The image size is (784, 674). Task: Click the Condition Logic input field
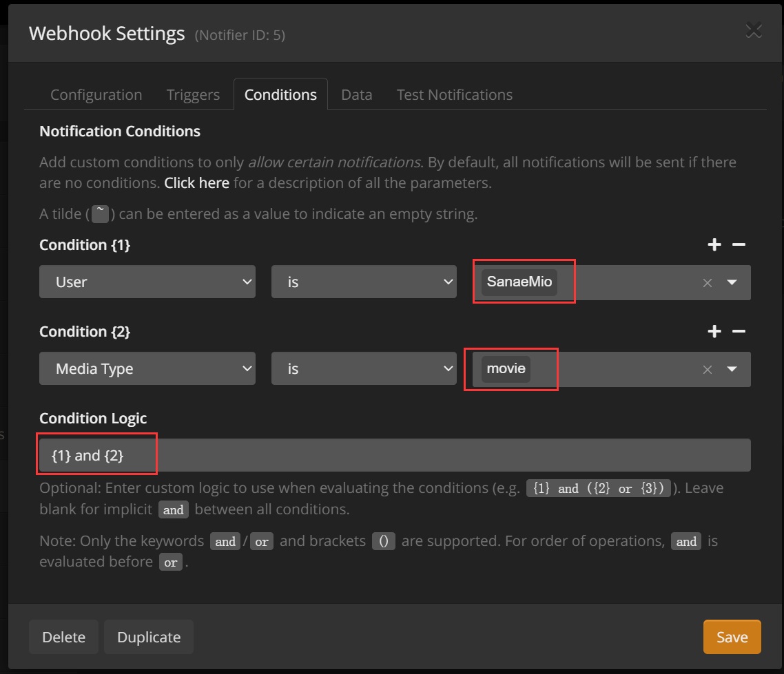tap(413, 456)
